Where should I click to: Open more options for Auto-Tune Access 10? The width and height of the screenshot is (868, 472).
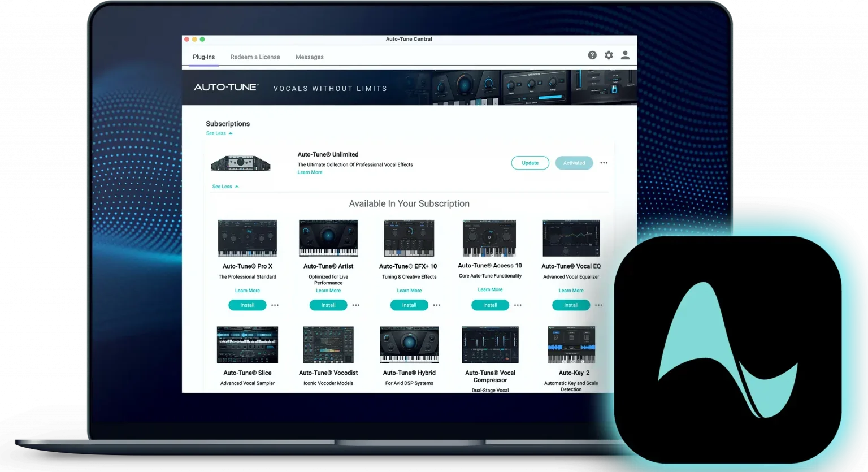click(518, 305)
